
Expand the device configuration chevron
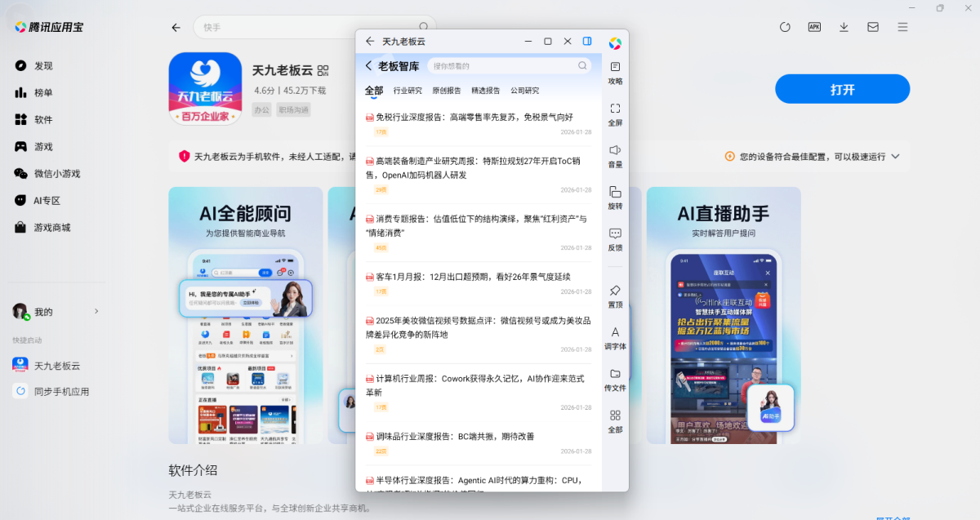pyautogui.click(x=896, y=156)
